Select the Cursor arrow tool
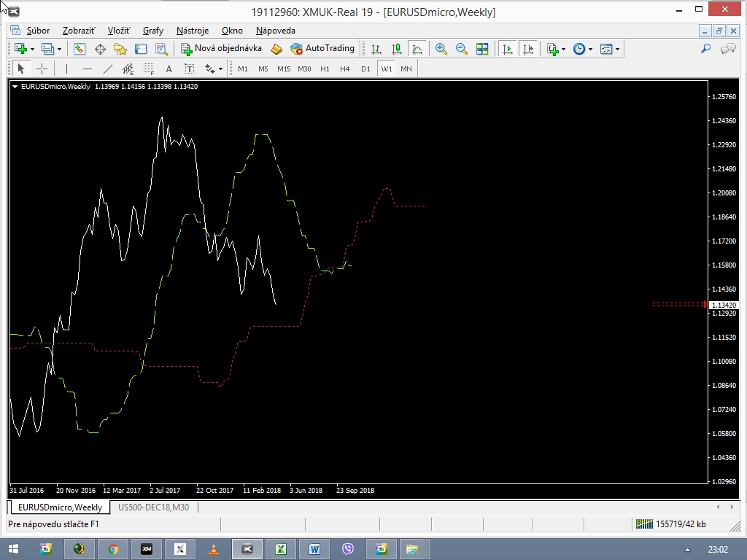The height and width of the screenshot is (560, 747). pos(20,69)
